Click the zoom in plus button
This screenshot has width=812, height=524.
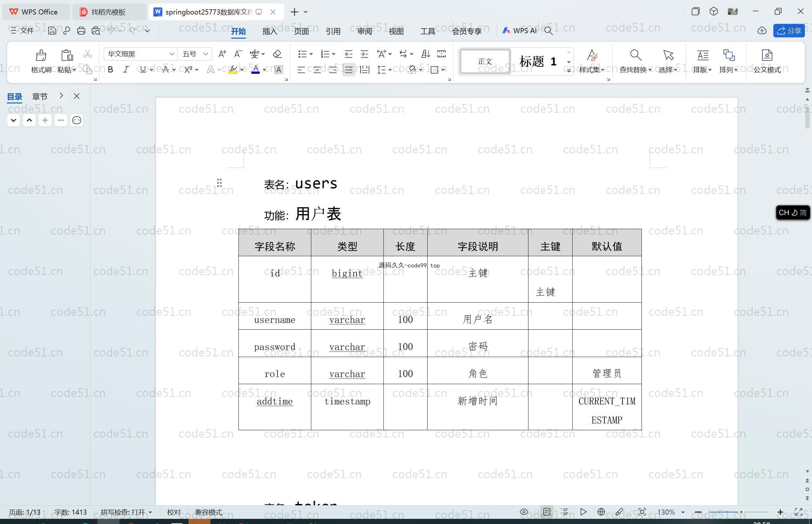(x=780, y=512)
